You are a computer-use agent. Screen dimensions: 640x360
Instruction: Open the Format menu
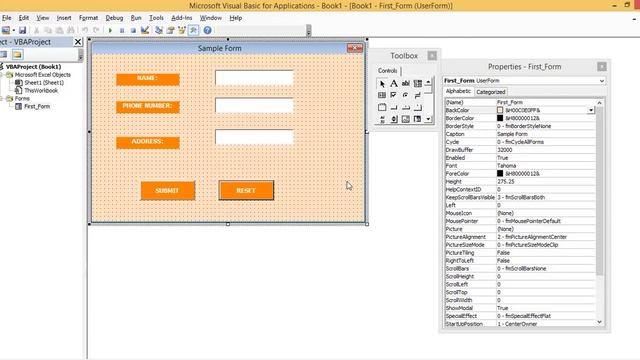89,18
